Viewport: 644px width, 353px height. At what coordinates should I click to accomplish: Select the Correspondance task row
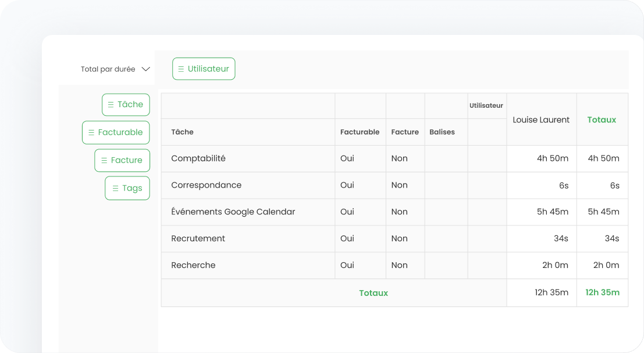[x=394, y=185]
